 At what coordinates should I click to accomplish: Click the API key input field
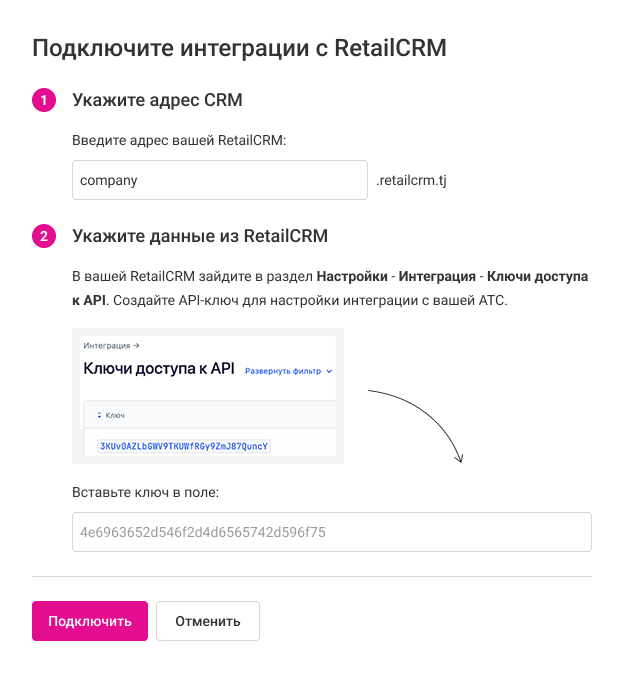pos(332,532)
